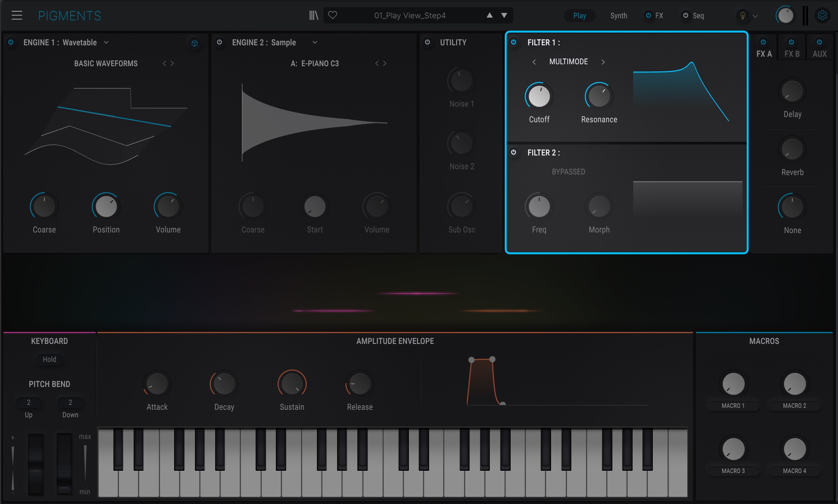Viewport: 838px width, 504px height.
Task: Select next wavetable in Basic Waveforms
Action: 172,63
